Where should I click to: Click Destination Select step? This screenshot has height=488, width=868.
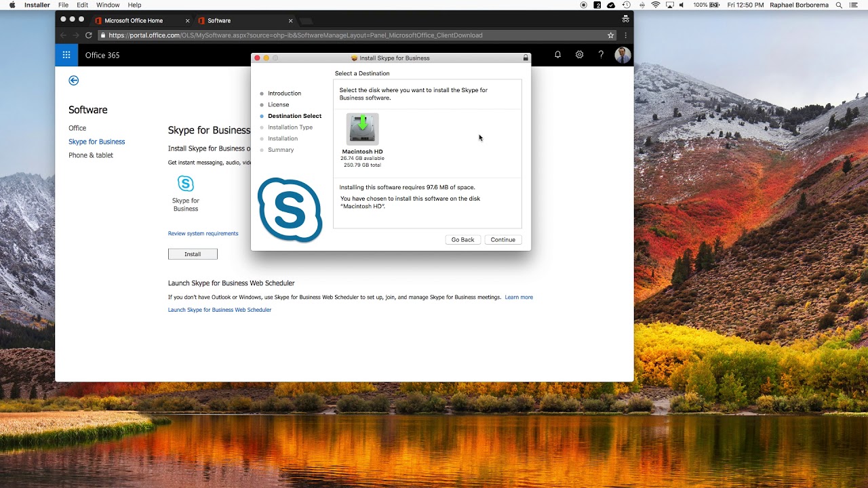[x=294, y=116]
